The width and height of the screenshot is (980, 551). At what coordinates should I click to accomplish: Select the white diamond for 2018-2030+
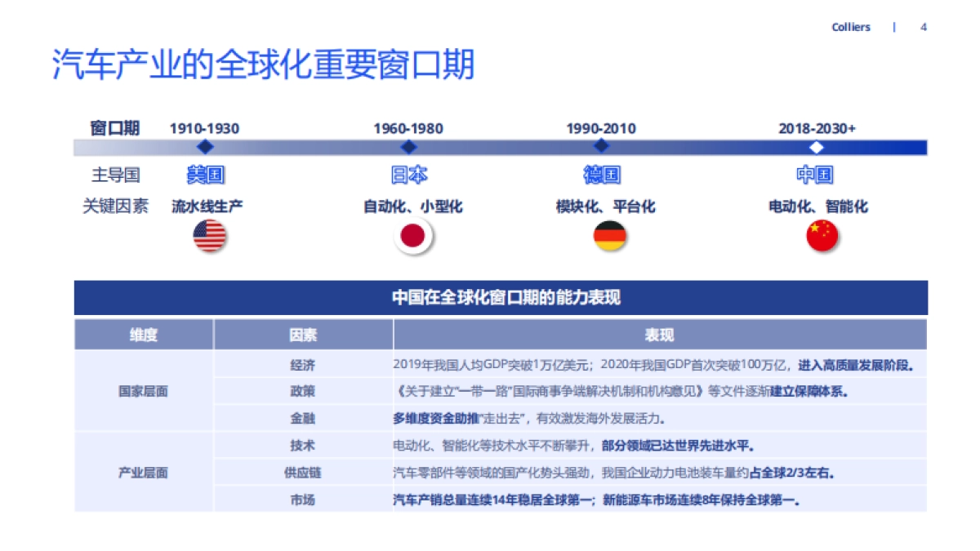click(x=816, y=148)
